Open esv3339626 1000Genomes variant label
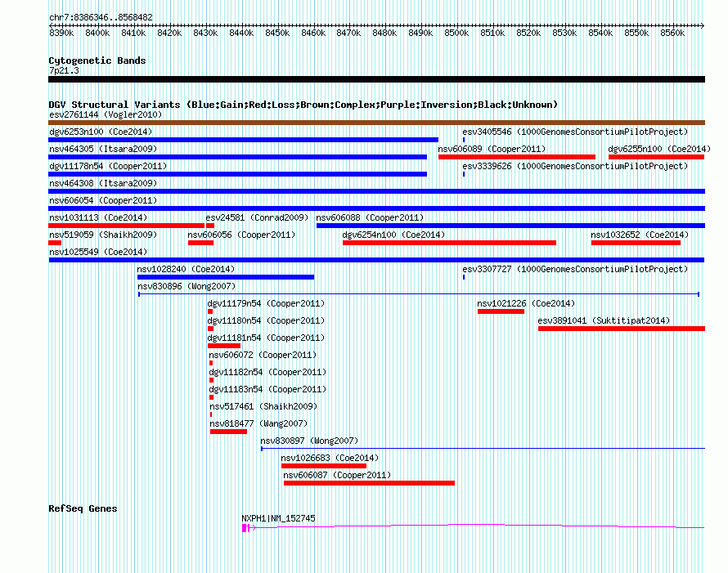The height and width of the screenshot is (573, 728). coord(575,166)
